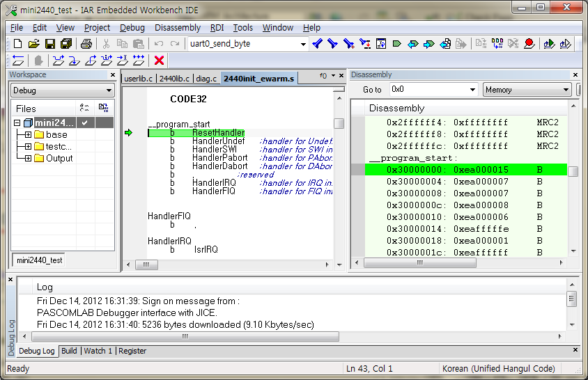Switch to the userlib.c editor tab
588x380 pixels.
(138, 79)
